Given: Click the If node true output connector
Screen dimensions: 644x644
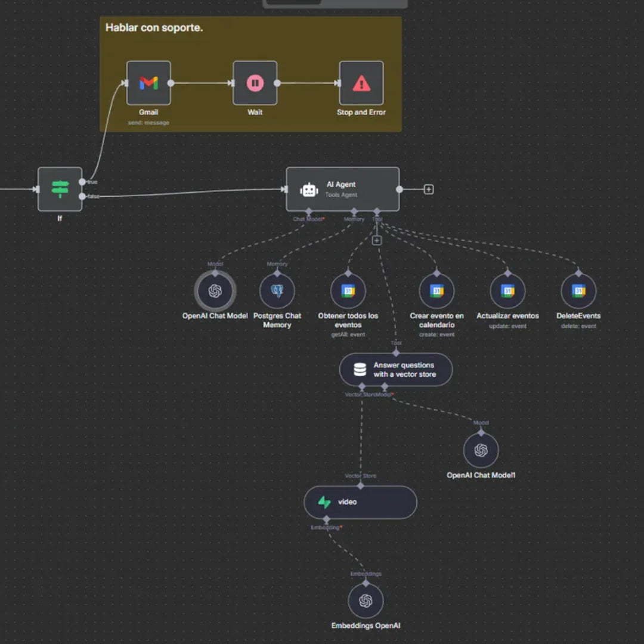Looking at the screenshot, I should (82, 182).
